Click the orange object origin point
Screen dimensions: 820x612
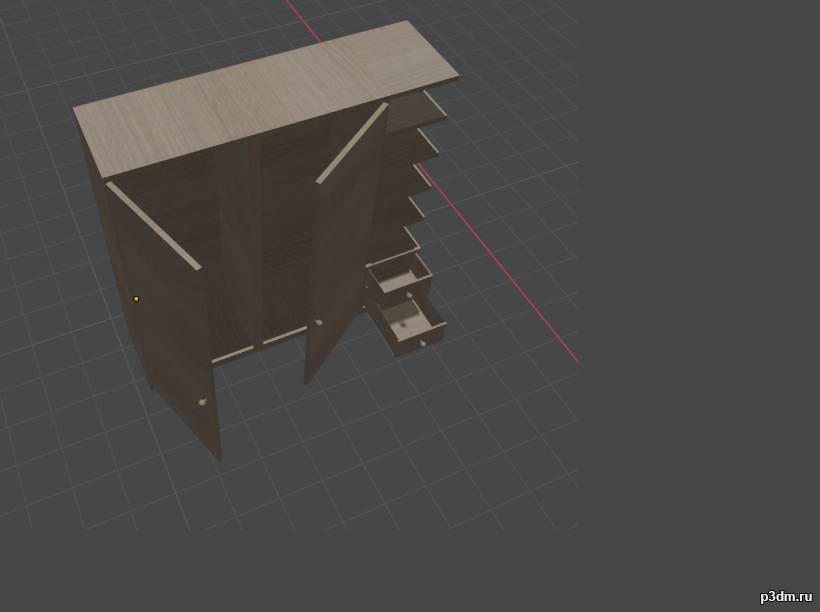pos(136,298)
